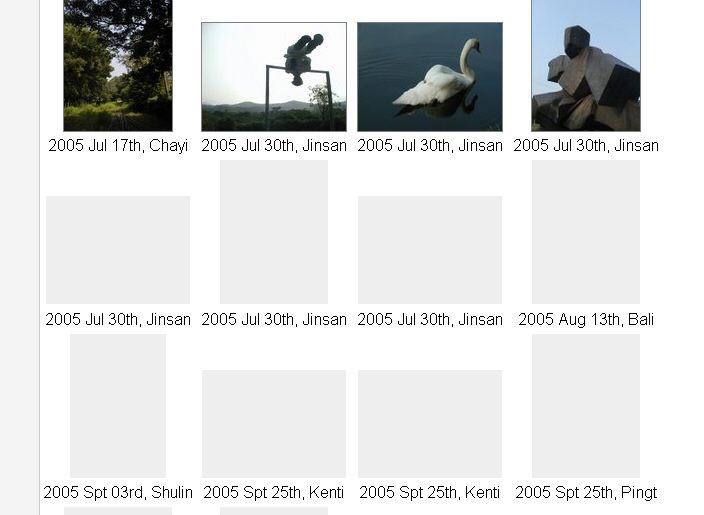Click the caption under the swan photo
Image resolution: width=704 pixels, height=515 pixels.
(430, 146)
